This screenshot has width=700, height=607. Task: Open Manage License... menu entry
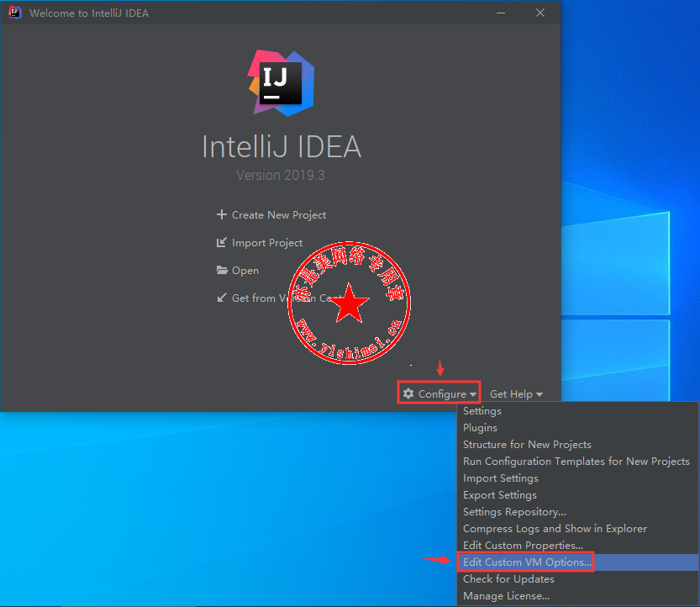point(578,596)
